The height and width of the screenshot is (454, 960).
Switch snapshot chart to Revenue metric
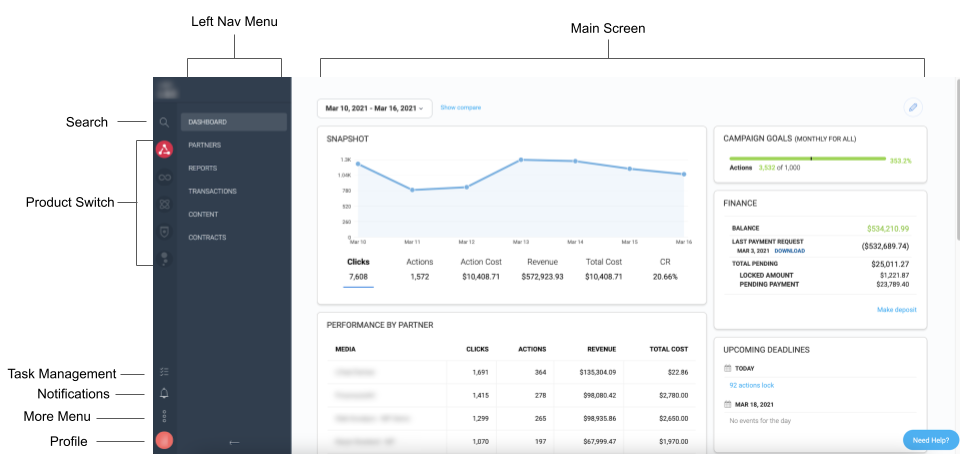pyautogui.click(x=543, y=269)
